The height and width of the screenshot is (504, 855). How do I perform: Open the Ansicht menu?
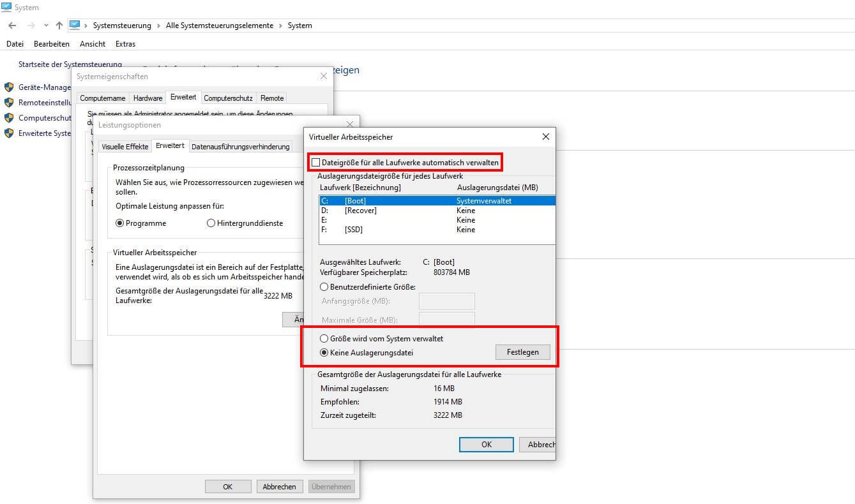point(93,44)
